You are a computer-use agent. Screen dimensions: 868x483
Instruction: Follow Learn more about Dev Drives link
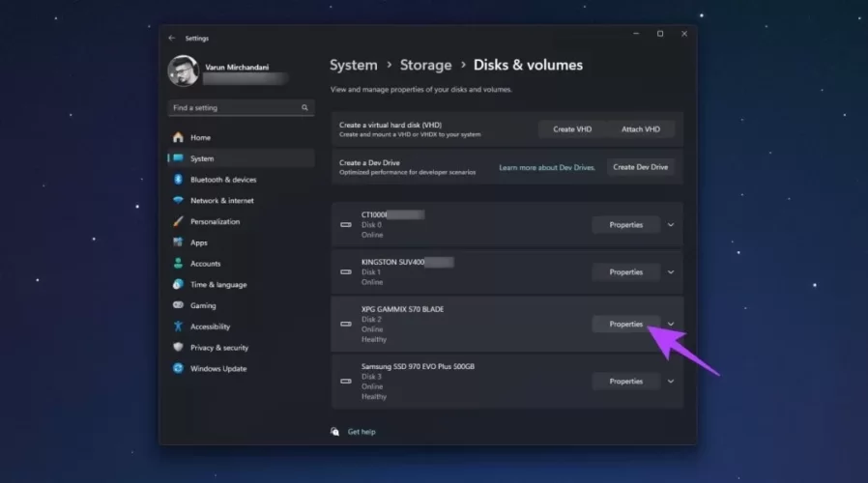tap(548, 167)
